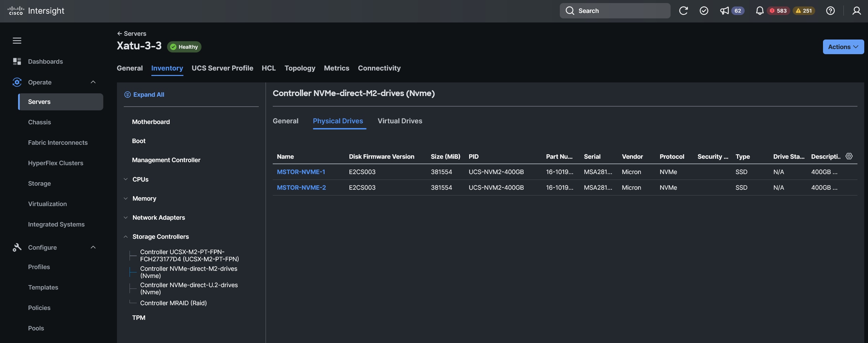Screen dimensions: 868x343
Task: Open the user profile icon
Action: point(856,11)
